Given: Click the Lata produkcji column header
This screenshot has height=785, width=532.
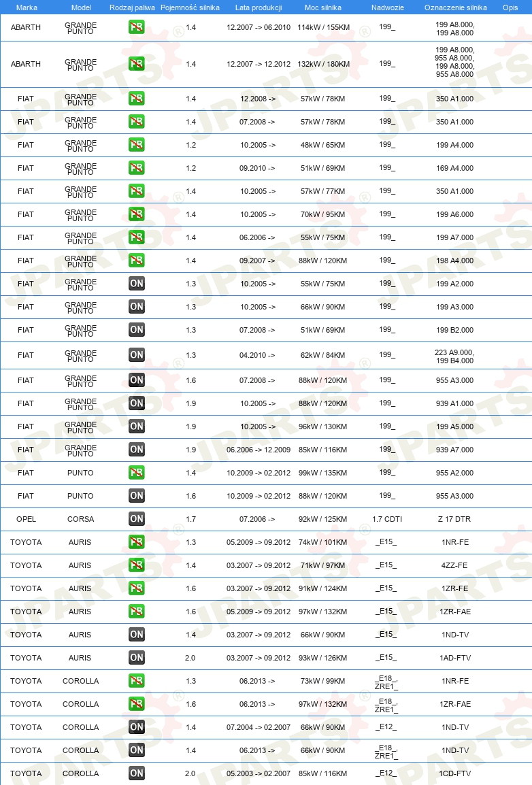Looking at the screenshot, I should coord(259,7).
